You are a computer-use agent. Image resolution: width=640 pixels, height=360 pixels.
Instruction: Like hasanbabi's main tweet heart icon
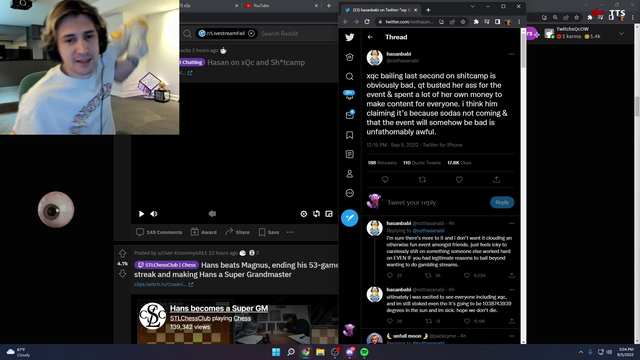[x=459, y=180]
